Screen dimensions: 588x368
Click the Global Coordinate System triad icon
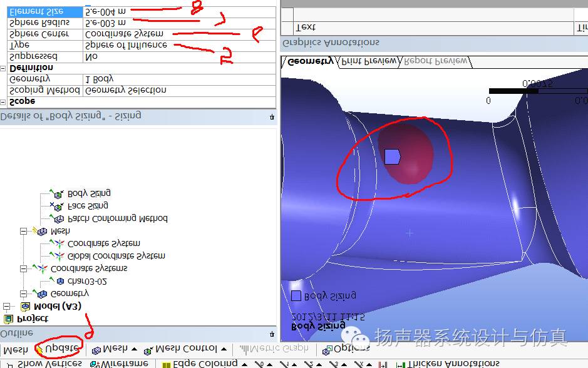pyautogui.click(x=58, y=256)
